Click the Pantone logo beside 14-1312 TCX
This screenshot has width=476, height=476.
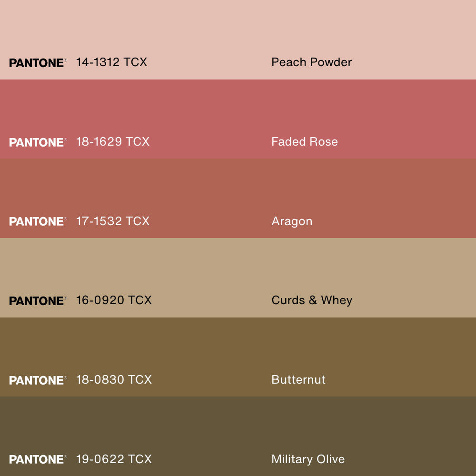pos(38,63)
